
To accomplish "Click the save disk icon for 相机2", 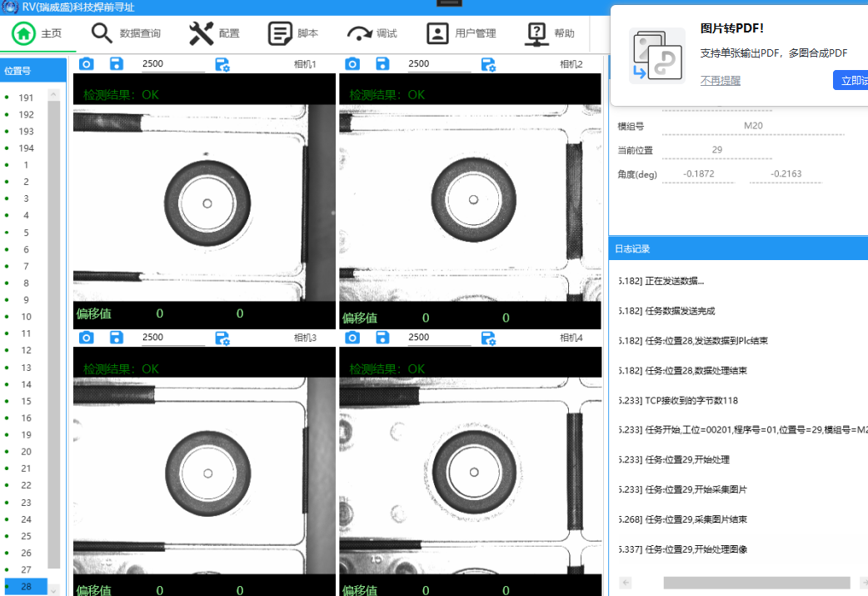I will [382, 63].
